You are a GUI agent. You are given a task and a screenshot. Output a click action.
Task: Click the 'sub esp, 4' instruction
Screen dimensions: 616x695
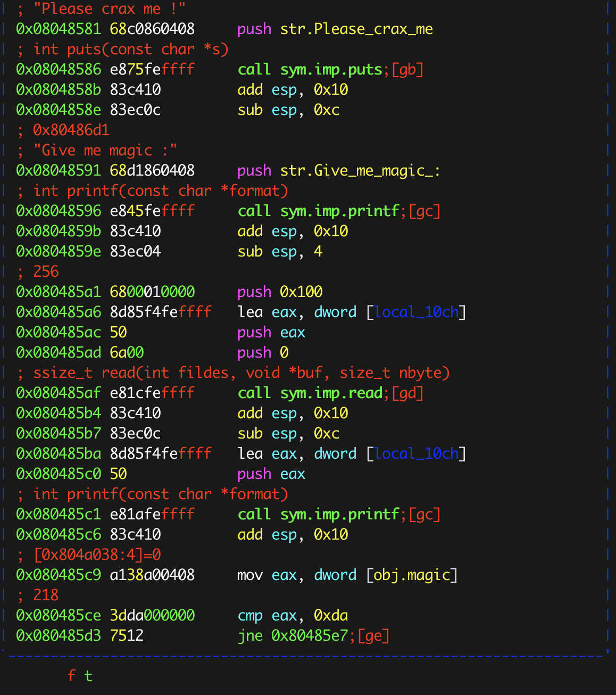click(x=280, y=252)
